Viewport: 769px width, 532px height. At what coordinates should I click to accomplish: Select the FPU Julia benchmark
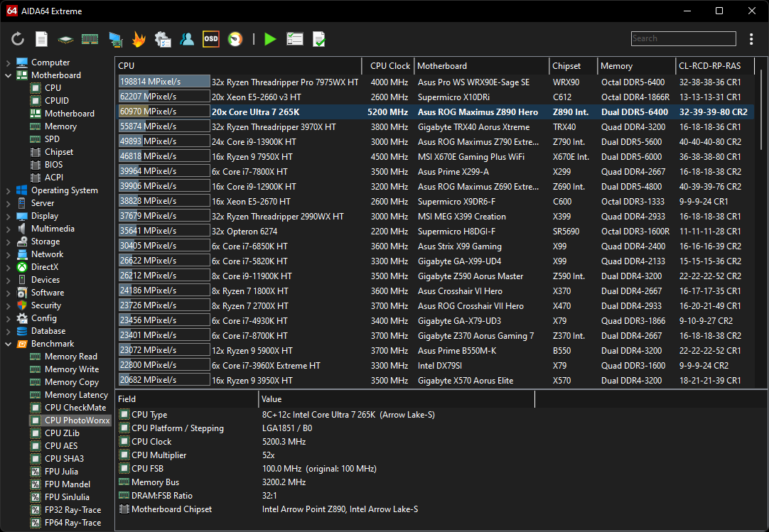(61, 471)
